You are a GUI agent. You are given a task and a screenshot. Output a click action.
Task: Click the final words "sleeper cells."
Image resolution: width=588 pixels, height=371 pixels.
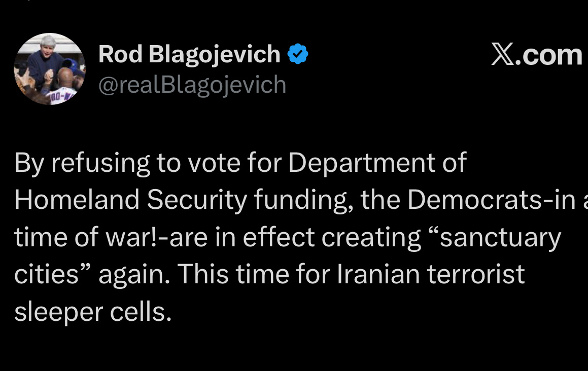(93, 312)
